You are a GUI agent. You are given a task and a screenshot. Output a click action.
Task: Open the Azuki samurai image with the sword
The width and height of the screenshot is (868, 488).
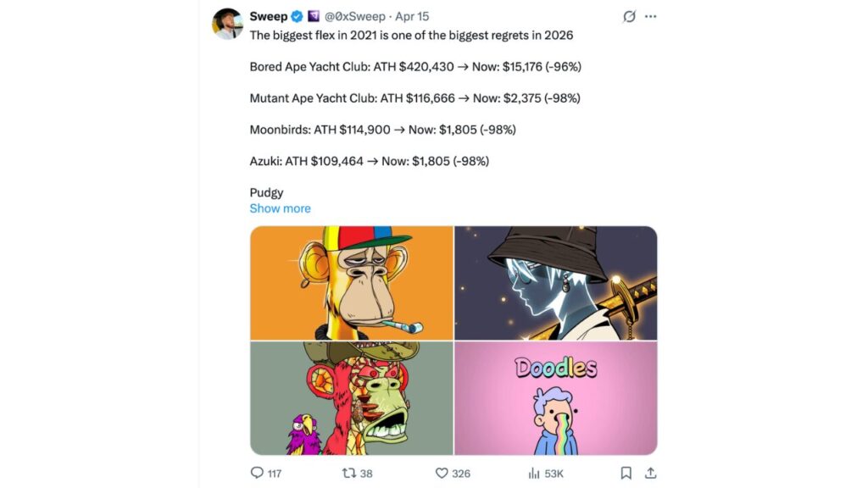coord(556,283)
